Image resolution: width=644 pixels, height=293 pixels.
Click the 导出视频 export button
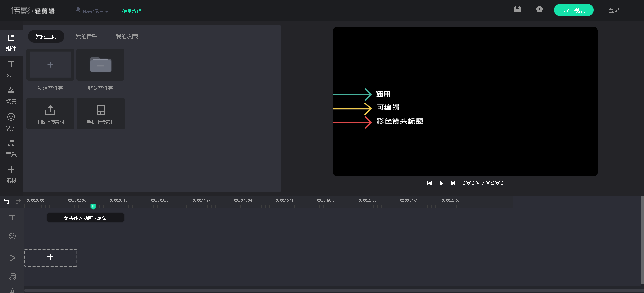coord(574,10)
